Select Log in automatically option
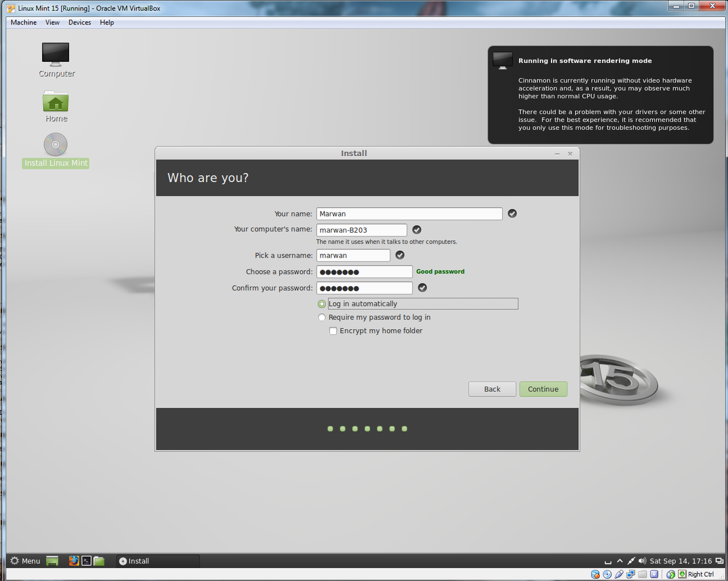 [x=322, y=304]
